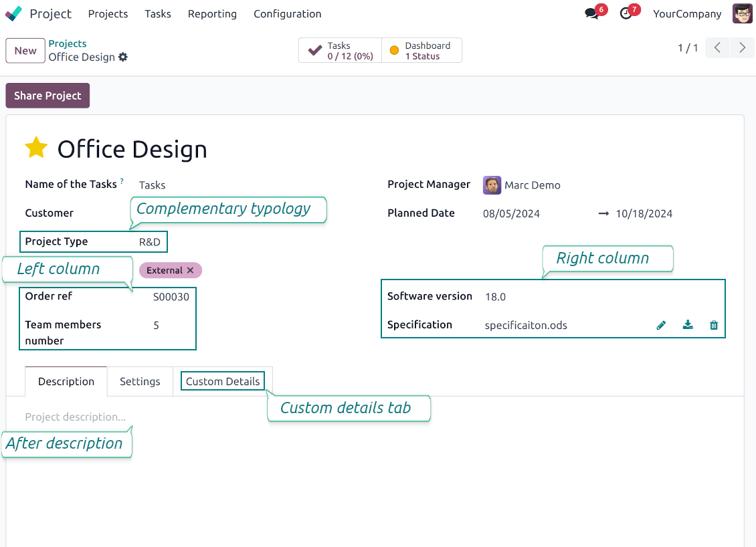Go to the next record arrow

tap(742, 47)
